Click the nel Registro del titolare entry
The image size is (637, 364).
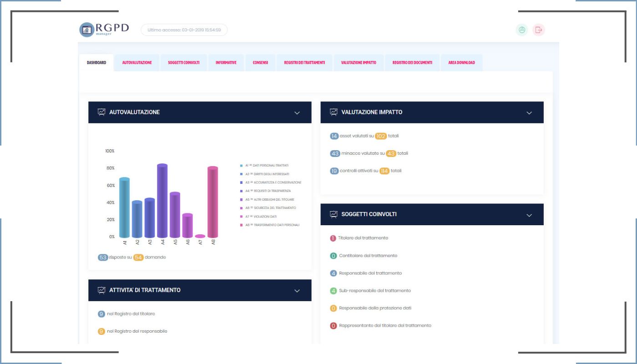[131, 313]
